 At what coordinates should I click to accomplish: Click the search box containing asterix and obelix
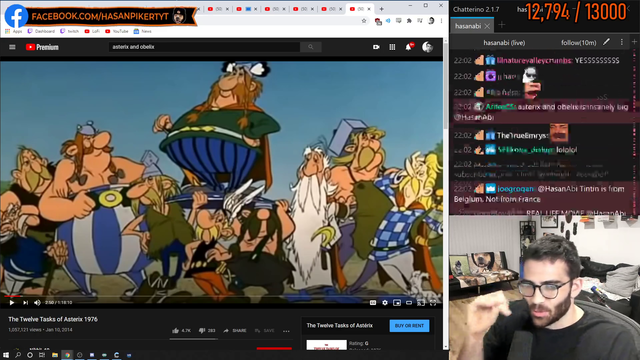(204, 47)
